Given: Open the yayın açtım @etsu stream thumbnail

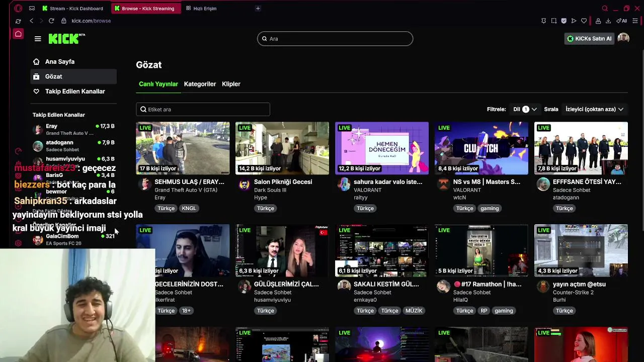Looking at the screenshot, I should click(x=581, y=250).
